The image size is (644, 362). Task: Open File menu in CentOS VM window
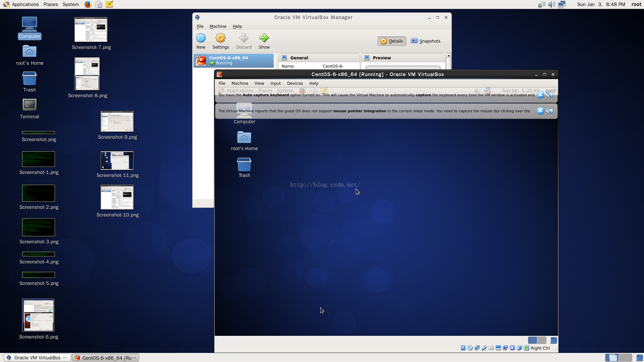click(222, 83)
